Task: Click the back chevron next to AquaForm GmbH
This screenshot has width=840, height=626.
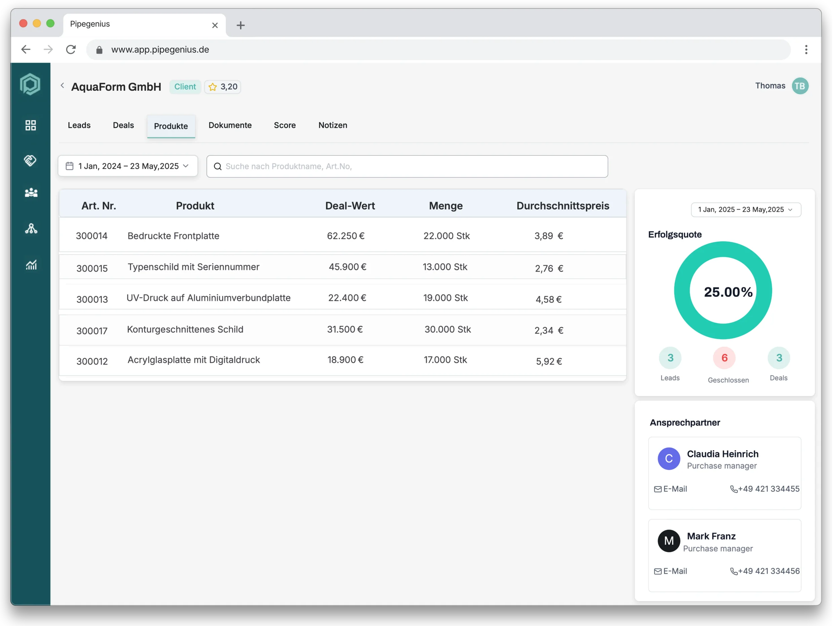Action: point(62,86)
